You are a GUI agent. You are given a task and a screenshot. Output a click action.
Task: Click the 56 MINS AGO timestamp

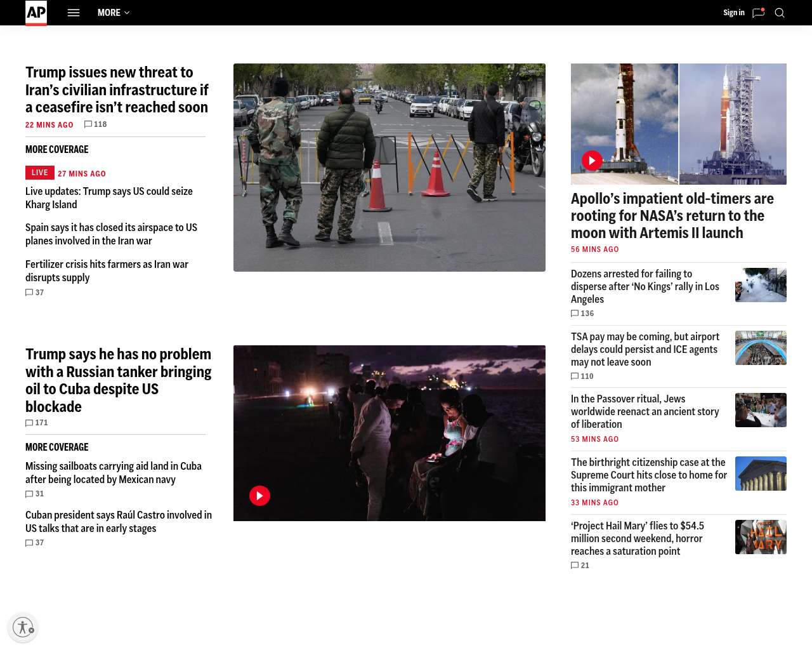click(x=595, y=249)
